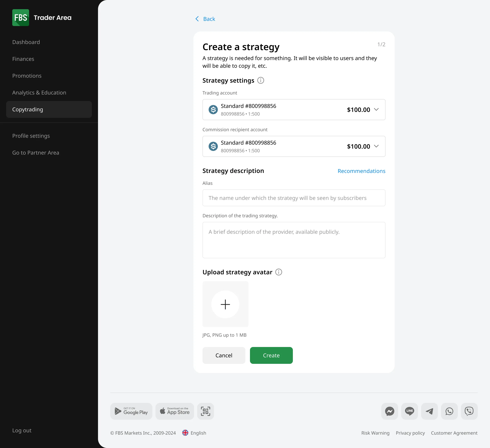The height and width of the screenshot is (448, 490).
Task: Open the Viber contact icon
Action: (x=469, y=411)
